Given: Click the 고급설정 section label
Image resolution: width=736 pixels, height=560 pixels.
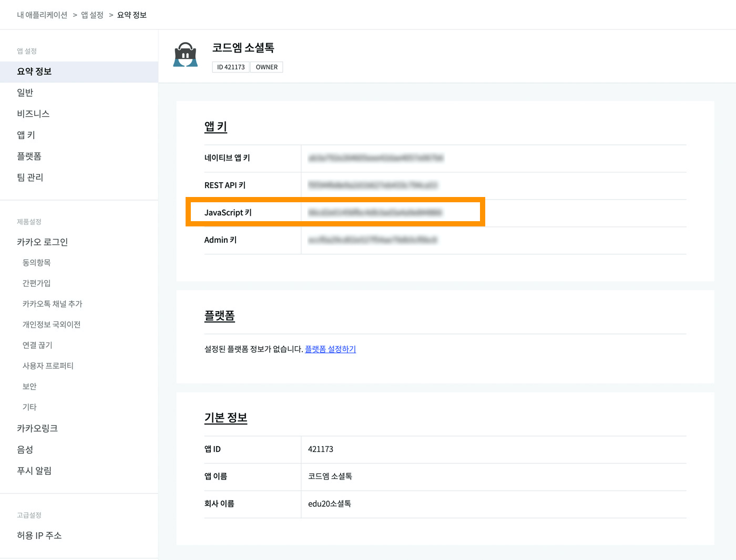Looking at the screenshot, I should (29, 515).
